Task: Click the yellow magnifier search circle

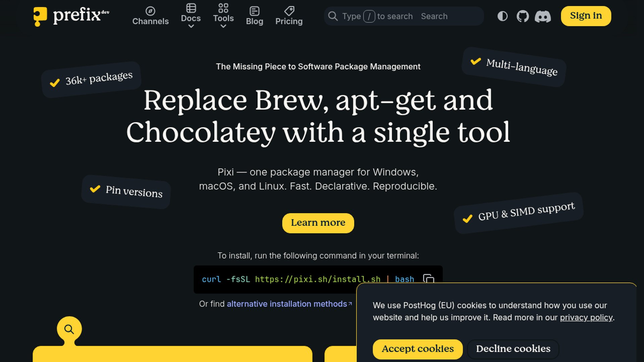Action: pos(69,329)
